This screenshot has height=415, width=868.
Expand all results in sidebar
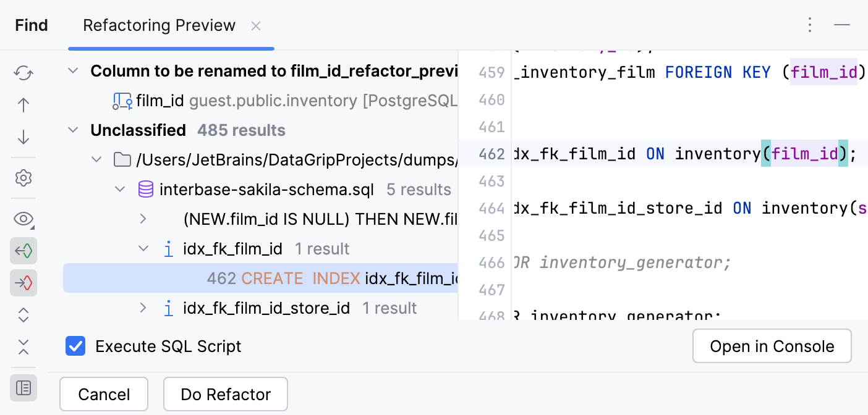[23, 315]
